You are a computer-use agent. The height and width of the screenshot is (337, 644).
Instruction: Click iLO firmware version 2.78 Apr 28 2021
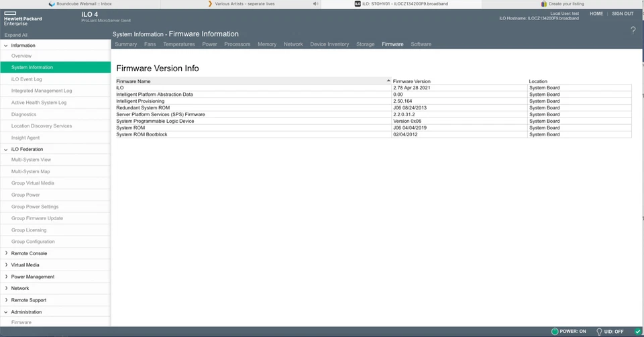411,87
